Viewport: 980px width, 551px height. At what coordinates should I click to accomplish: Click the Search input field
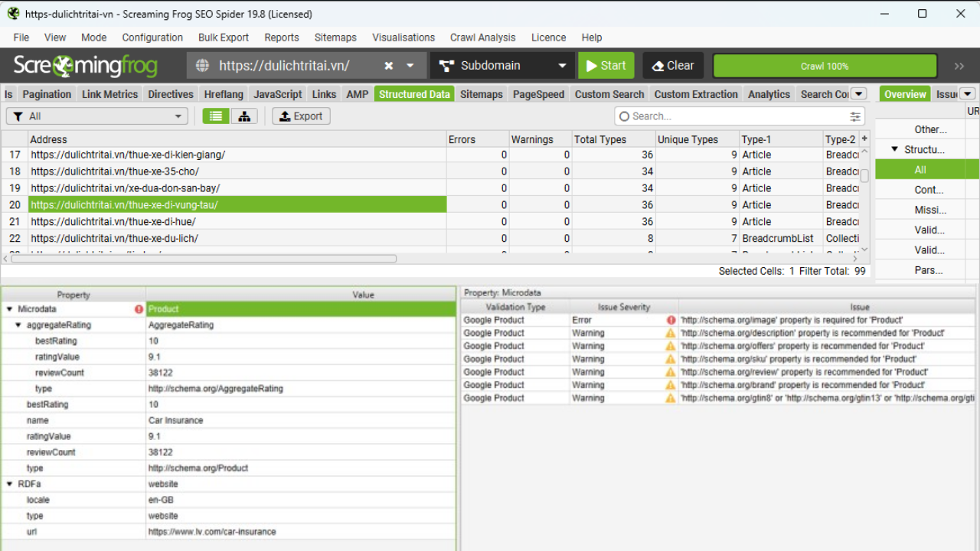coord(735,116)
